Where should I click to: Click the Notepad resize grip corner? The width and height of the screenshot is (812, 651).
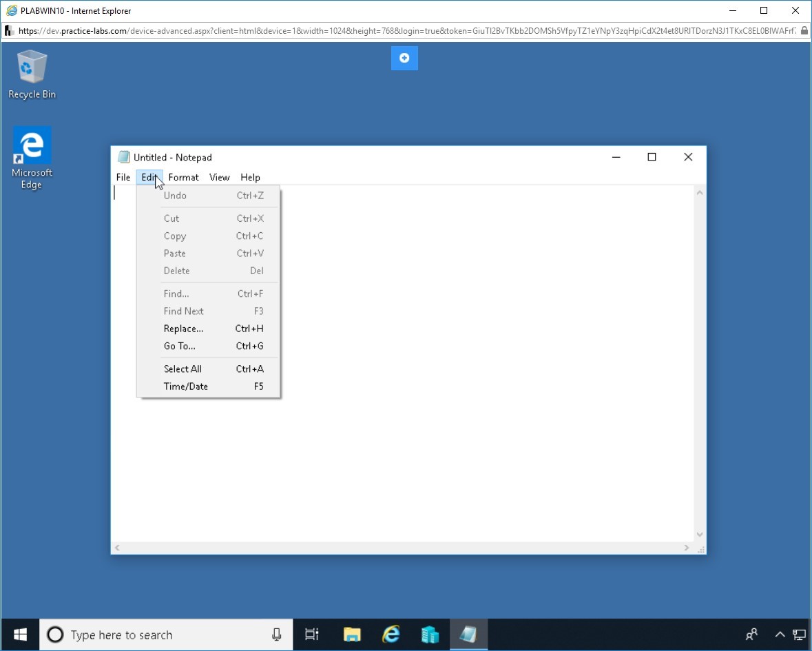[700, 548]
